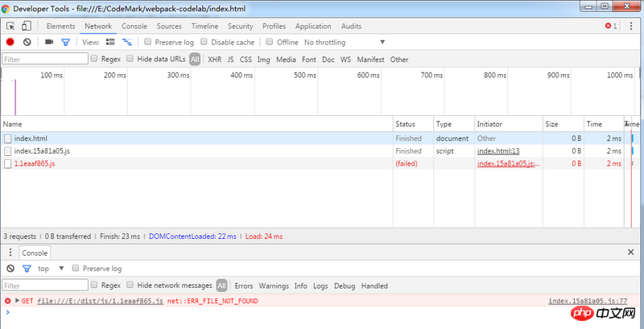Image resolution: width=644 pixels, height=329 pixels.
Task: Enable Preserve log in Network toolbar
Action: click(148, 42)
